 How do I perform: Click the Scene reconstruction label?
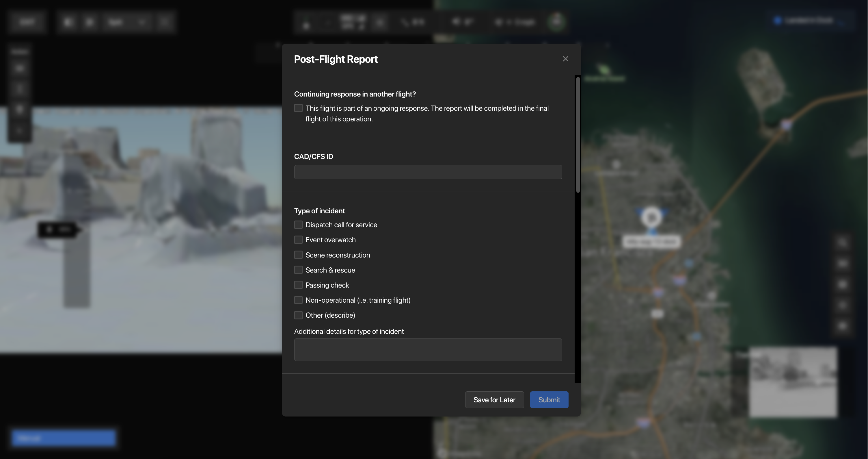click(338, 255)
